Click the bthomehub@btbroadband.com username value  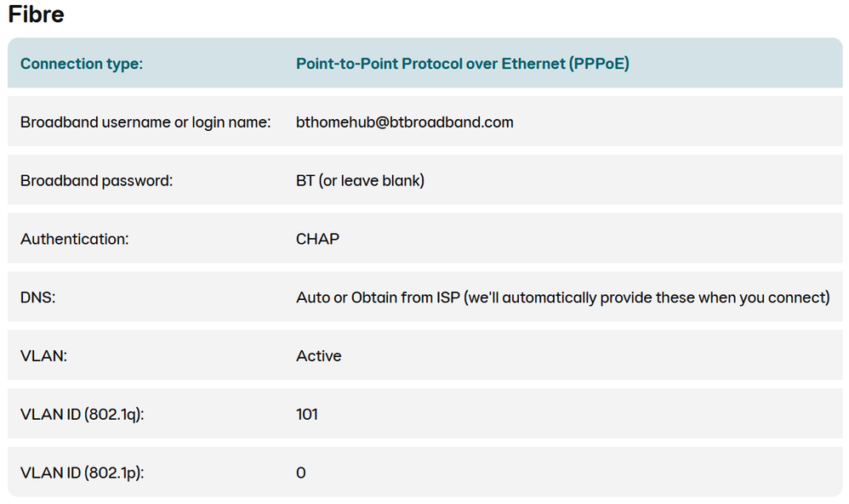coord(405,122)
